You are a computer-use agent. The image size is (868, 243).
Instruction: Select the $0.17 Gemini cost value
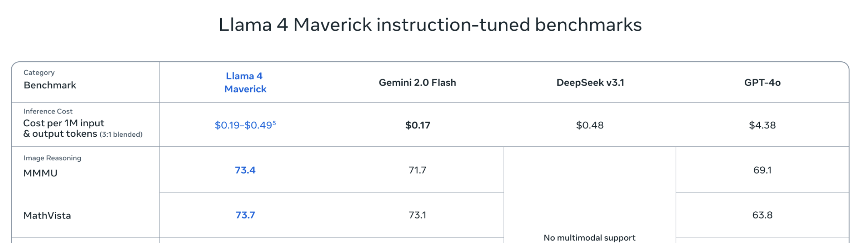(x=417, y=126)
